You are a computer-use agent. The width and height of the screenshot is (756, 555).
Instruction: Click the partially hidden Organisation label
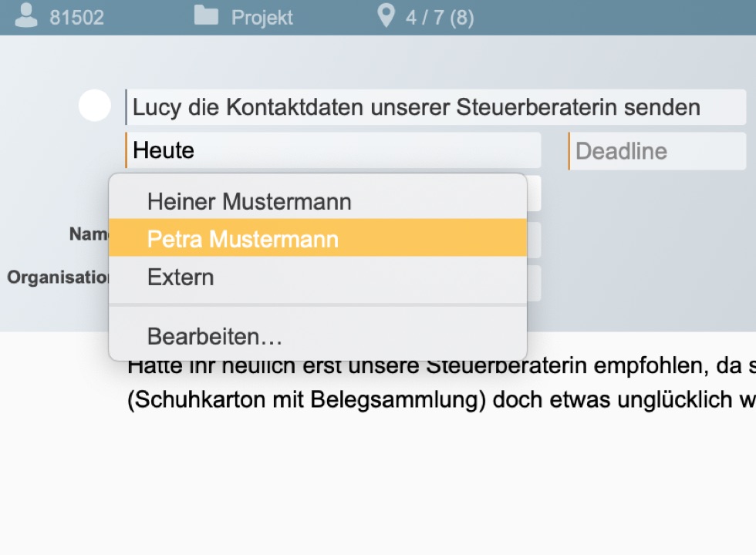58,277
